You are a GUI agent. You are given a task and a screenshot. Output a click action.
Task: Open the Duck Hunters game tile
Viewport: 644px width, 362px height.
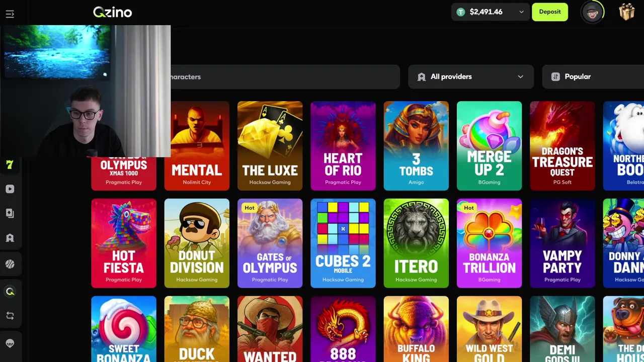197,329
